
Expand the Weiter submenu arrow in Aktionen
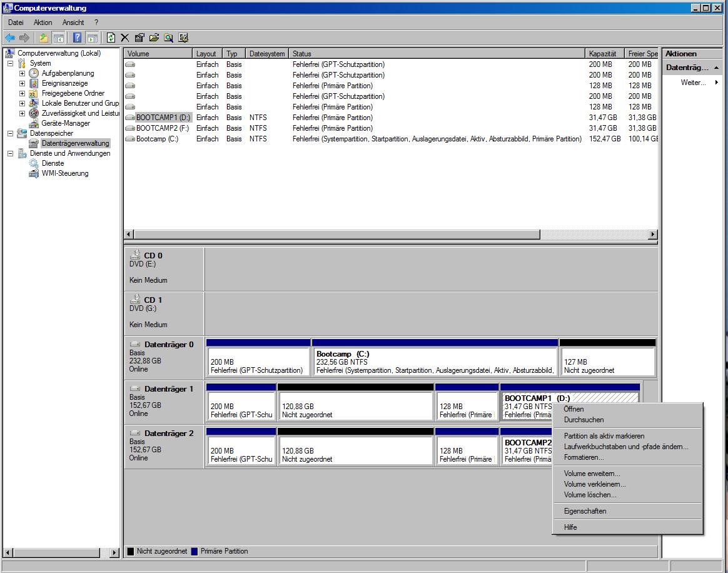point(716,83)
